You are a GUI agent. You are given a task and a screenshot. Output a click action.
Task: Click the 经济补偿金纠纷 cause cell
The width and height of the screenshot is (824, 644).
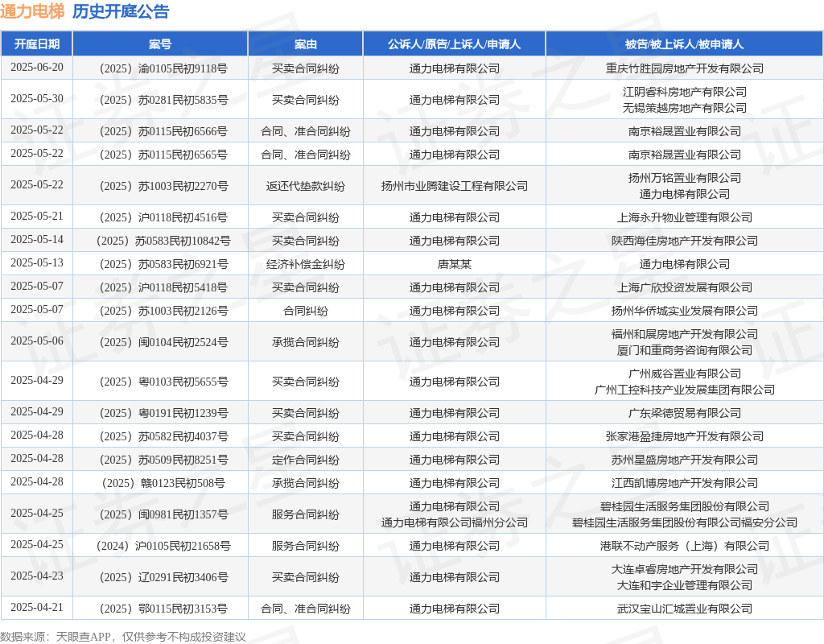305,264
